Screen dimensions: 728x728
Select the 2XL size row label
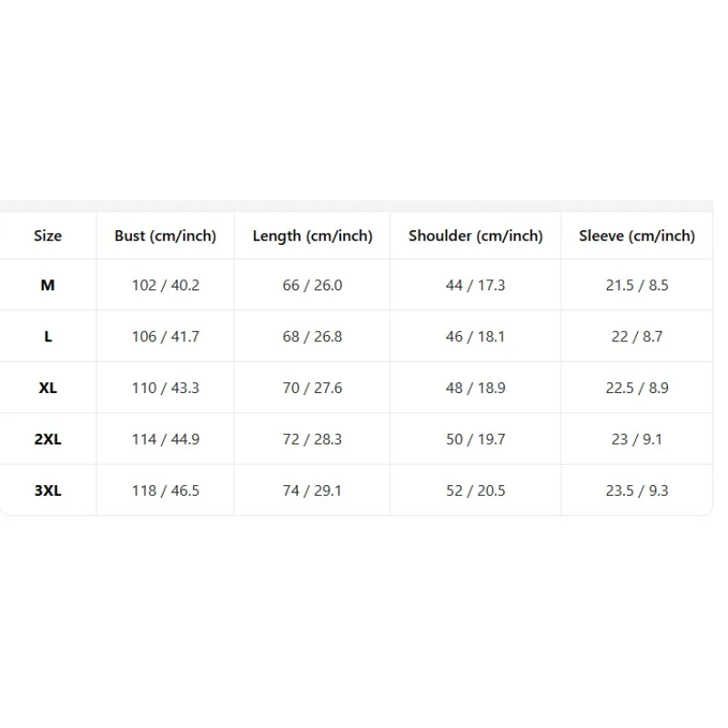(48, 440)
